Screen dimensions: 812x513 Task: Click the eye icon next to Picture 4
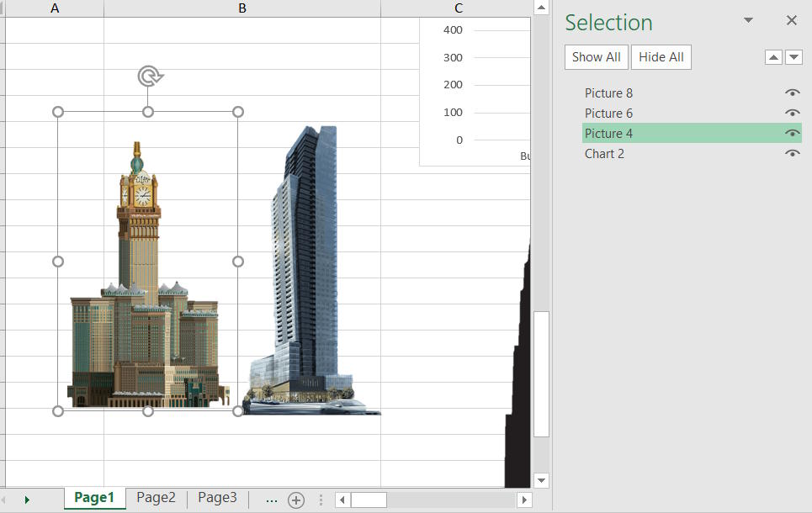tap(792, 133)
